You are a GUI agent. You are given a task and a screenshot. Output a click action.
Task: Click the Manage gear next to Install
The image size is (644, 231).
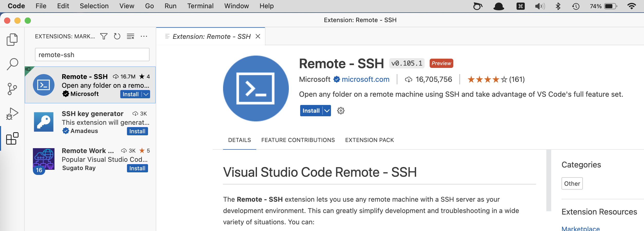tap(341, 111)
